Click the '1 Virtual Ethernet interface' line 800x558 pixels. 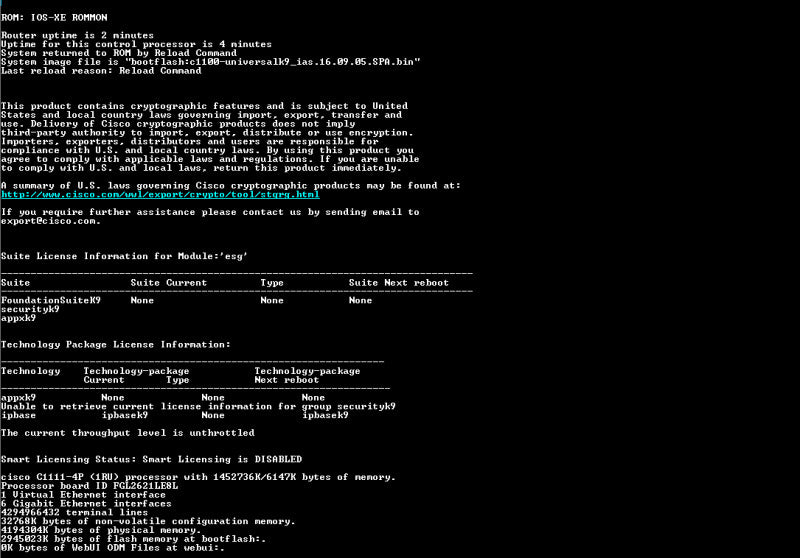pos(83,495)
